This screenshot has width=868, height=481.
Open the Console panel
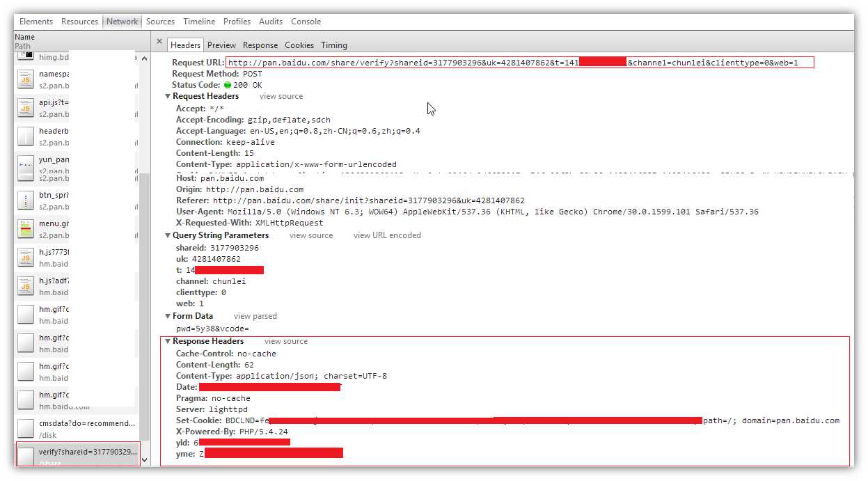[306, 22]
